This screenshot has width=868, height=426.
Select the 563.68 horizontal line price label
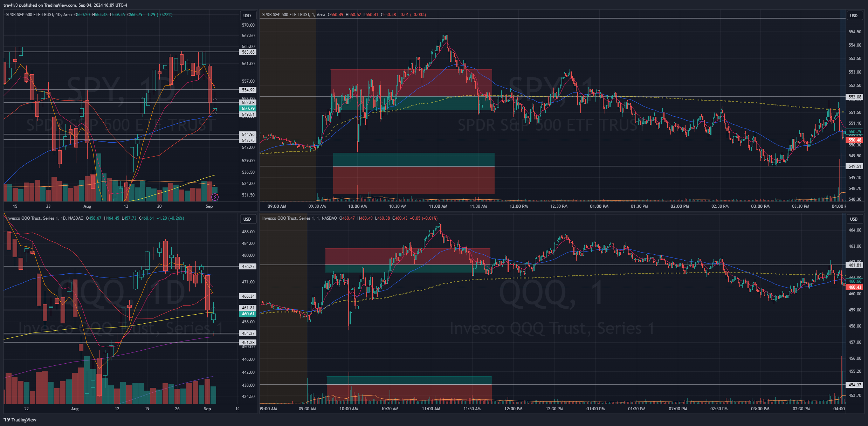pyautogui.click(x=248, y=52)
